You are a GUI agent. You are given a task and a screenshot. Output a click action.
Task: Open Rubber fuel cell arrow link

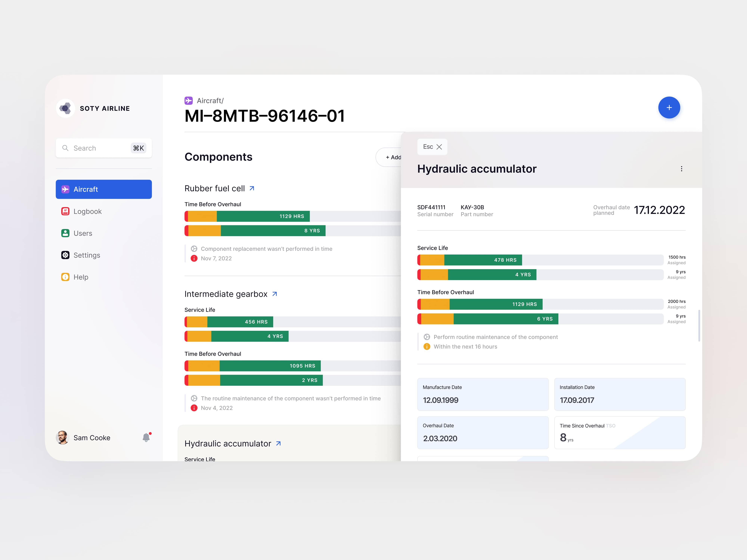tap(252, 188)
